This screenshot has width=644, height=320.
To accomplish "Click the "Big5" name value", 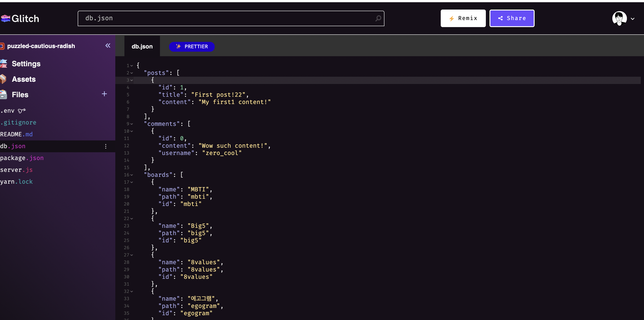I will pos(198,226).
